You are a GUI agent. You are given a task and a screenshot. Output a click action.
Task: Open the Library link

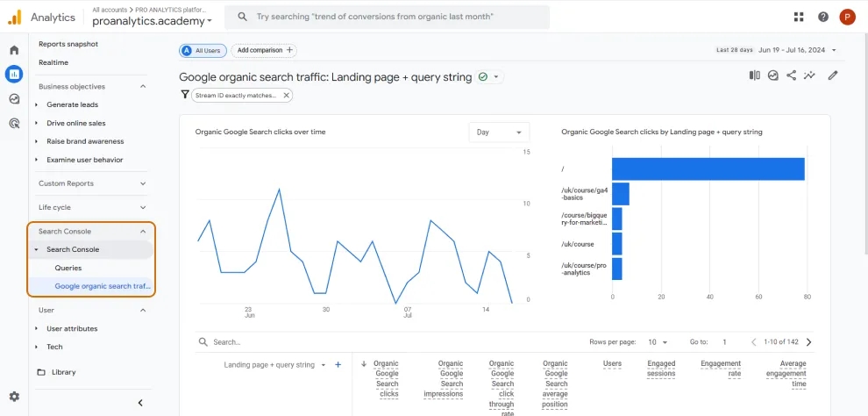point(64,372)
